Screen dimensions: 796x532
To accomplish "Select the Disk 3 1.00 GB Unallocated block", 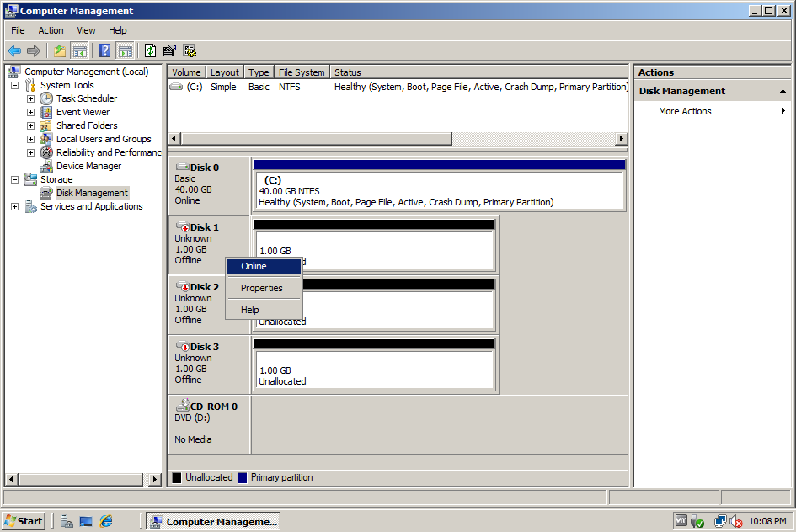I will tap(374, 365).
